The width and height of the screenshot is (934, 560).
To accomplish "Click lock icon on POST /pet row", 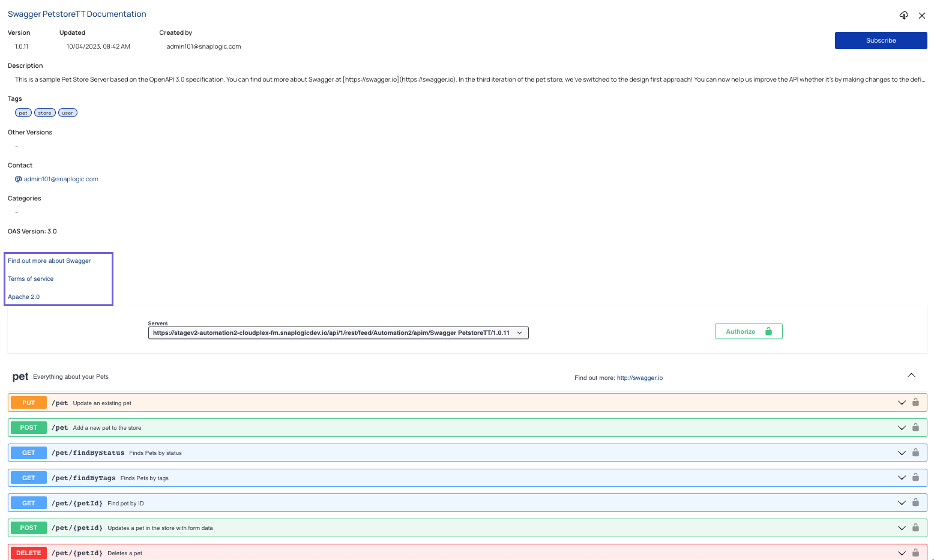I will [915, 427].
